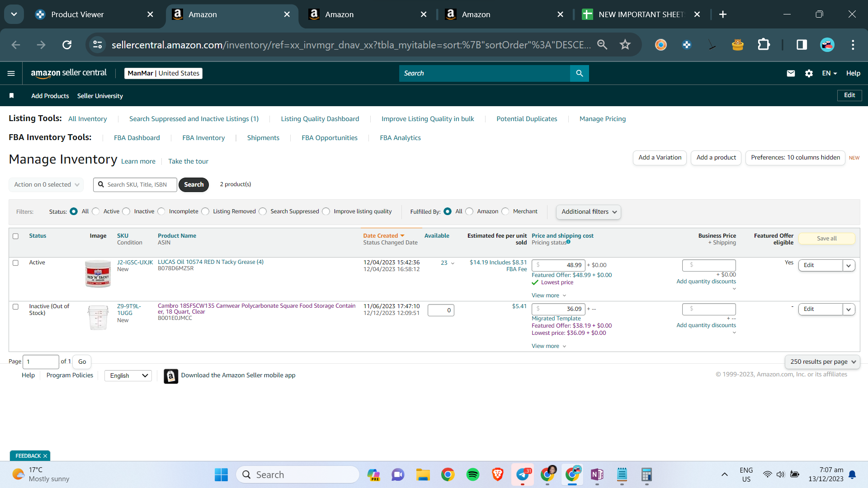Click the black inventory Search button
Image resolution: width=868 pixels, height=488 pixels.
(193, 184)
